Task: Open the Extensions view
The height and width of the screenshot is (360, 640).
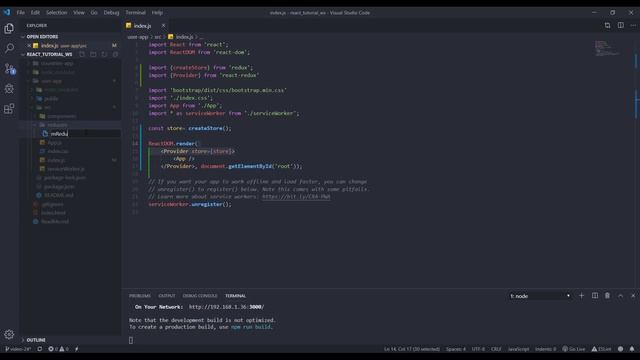Action: click(x=9, y=108)
